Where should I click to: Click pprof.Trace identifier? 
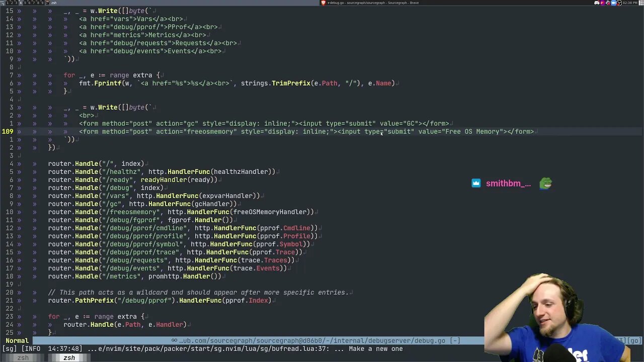(274, 252)
